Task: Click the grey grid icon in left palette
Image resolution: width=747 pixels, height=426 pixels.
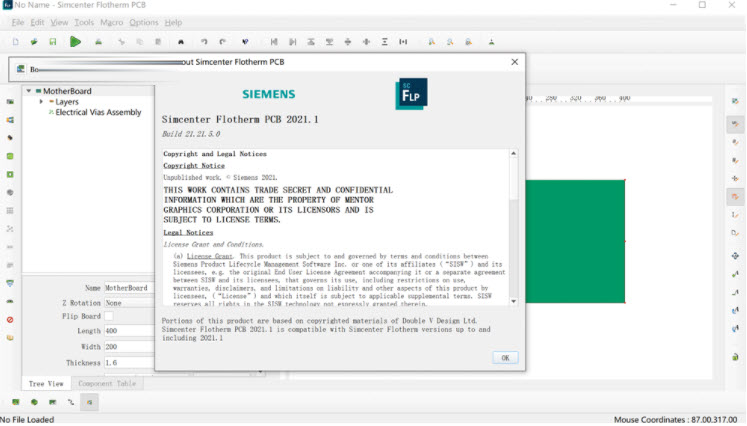Action: [x=10, y=211]
